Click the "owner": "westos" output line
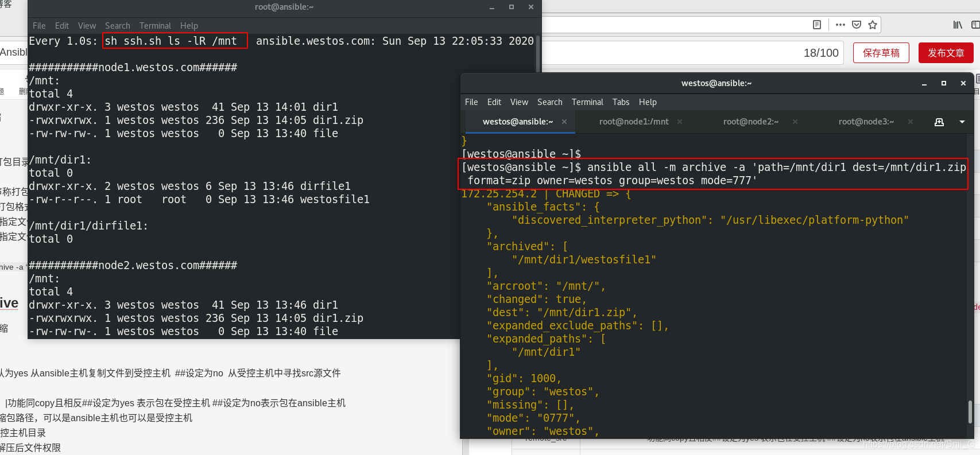This screenshot has width=980, height=455. coord(543,431)
